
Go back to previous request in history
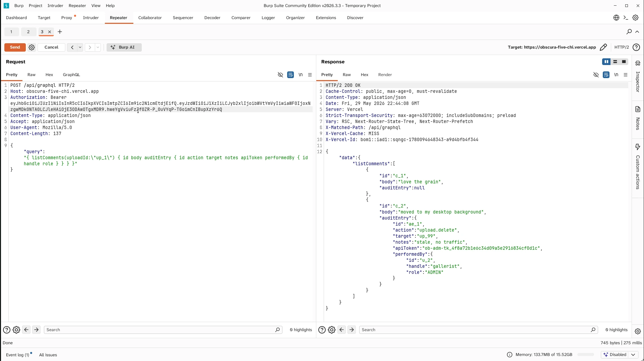pos(72,47)
